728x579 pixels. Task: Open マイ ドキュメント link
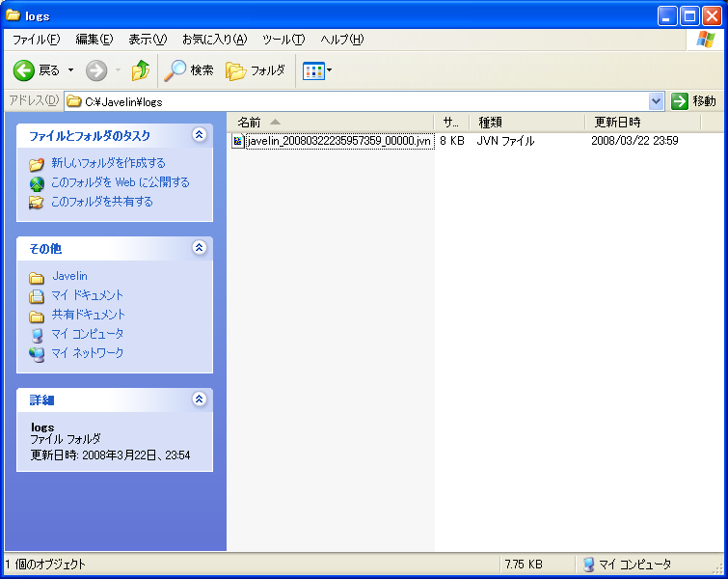click(88, 295)
